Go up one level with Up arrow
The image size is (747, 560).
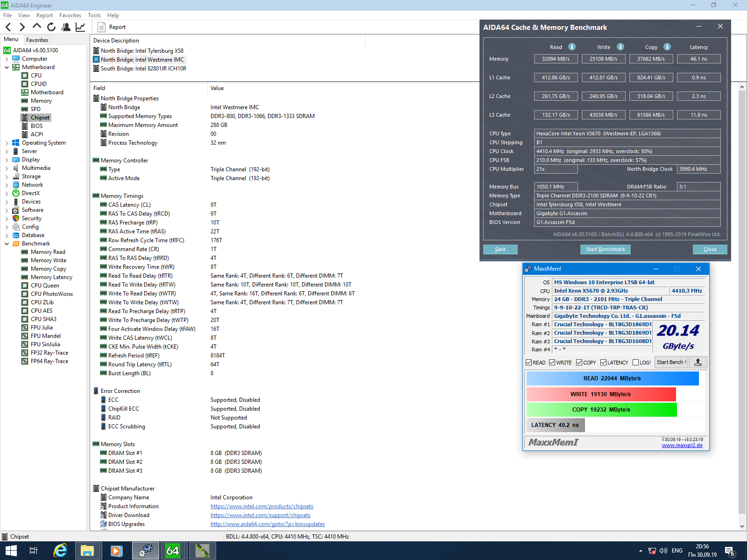click(x=37, y=27)
